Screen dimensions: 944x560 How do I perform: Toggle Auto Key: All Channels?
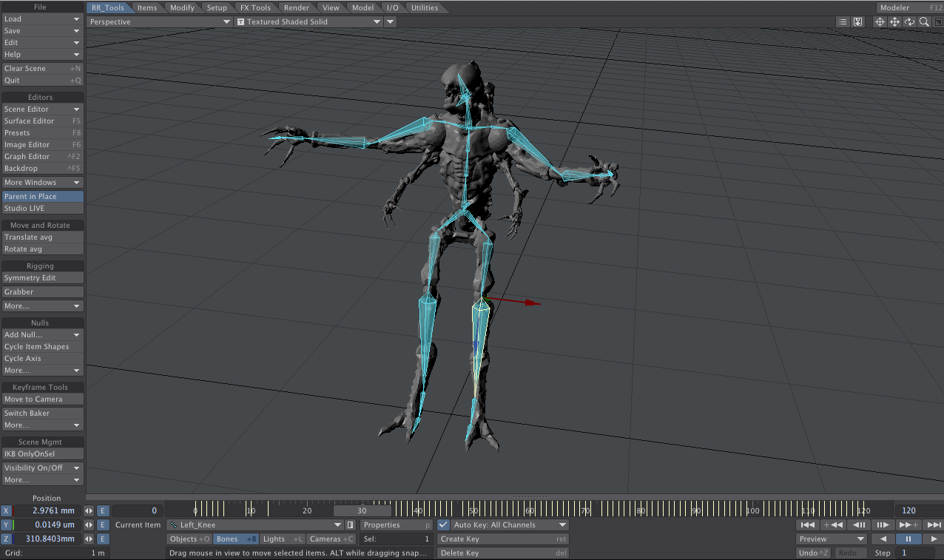click(442, 524)
